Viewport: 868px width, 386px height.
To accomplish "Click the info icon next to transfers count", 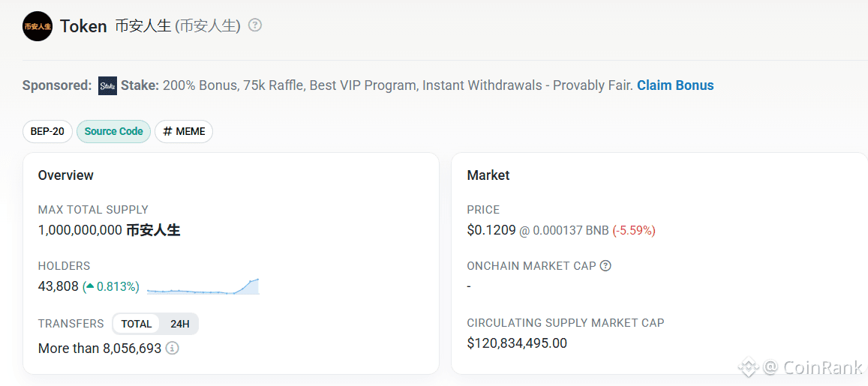I will click(x=173, y=349).
